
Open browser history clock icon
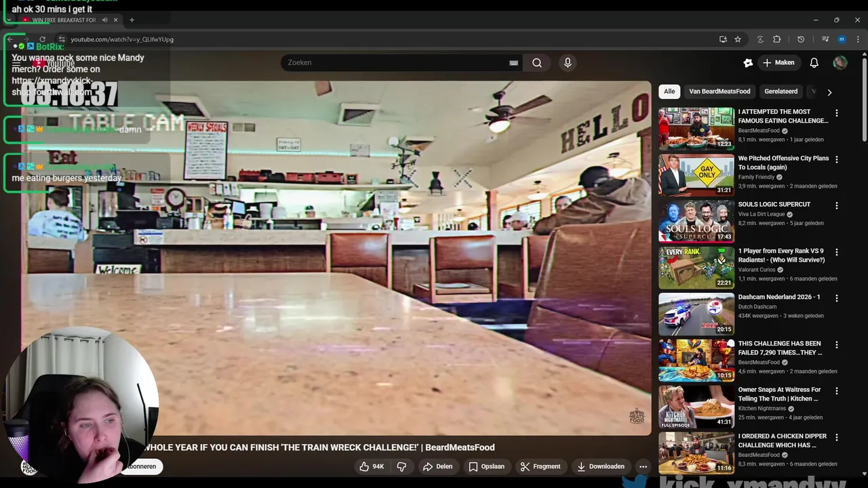tap(801, 39)
